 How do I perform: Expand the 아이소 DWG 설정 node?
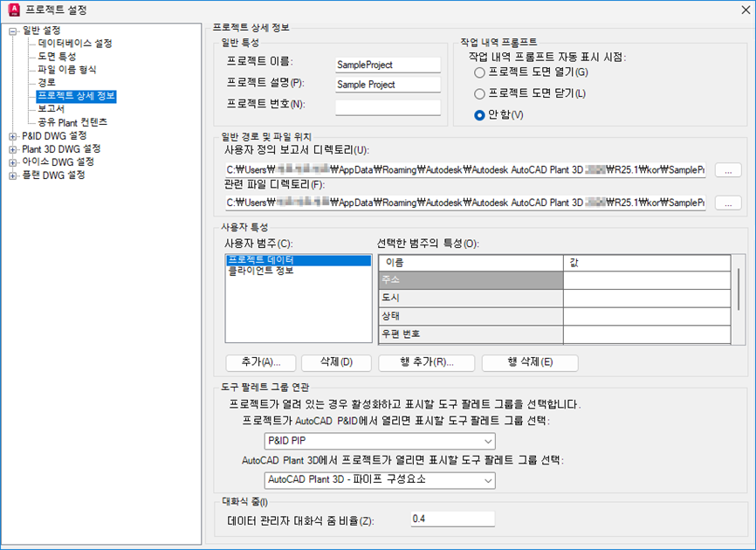12,162
